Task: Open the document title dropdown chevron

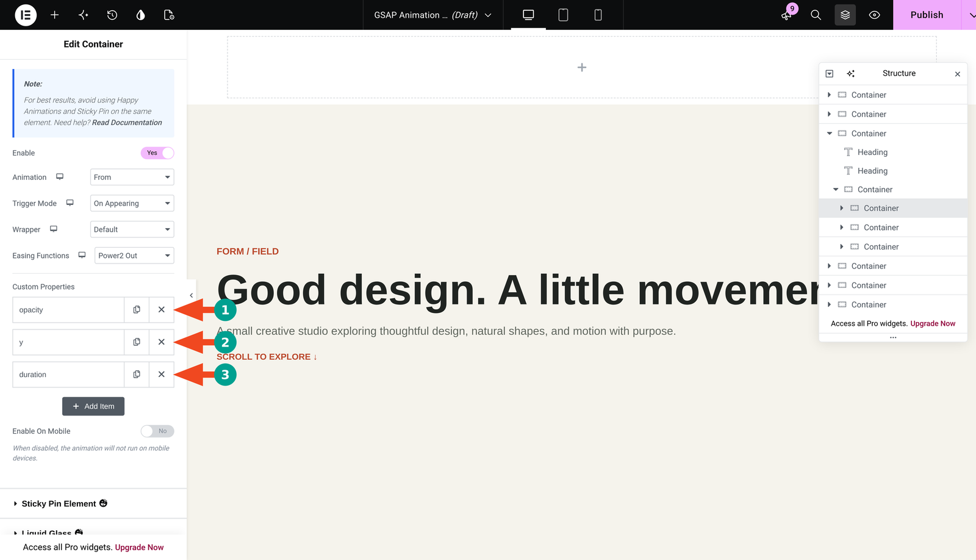Action: pos(488,15)
